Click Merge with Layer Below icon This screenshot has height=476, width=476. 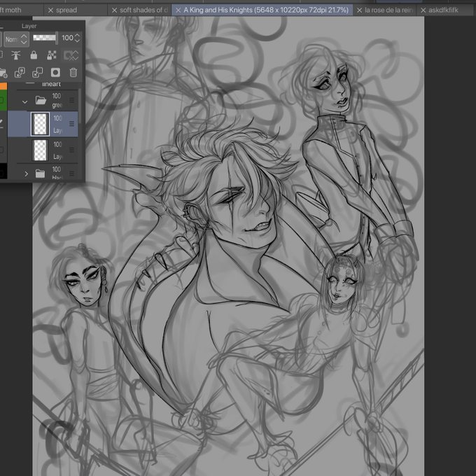(x=38, y=73)
